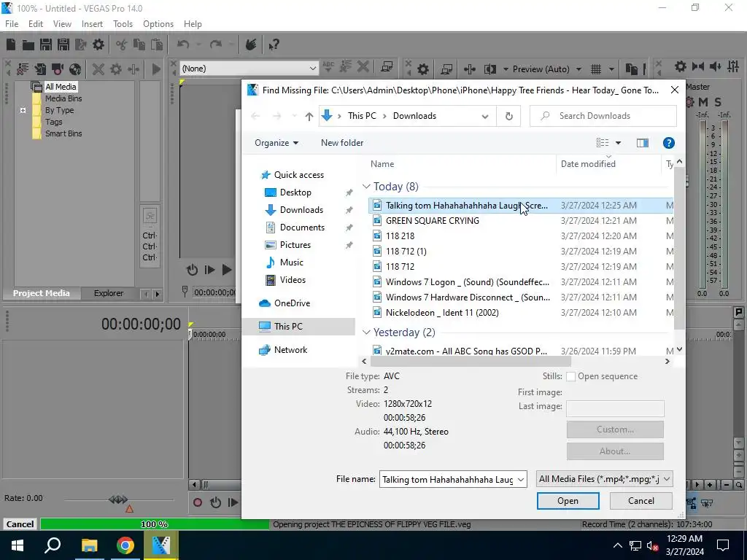Image resolution: width=747 pixels, height=560 pixels.
Task: Click the Save project floppy icon
Action: click(x=46, y=44)
